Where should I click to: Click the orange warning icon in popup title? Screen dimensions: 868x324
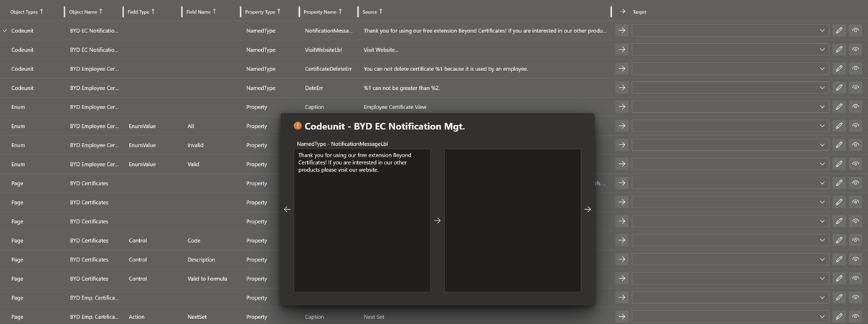coord(298,126)
